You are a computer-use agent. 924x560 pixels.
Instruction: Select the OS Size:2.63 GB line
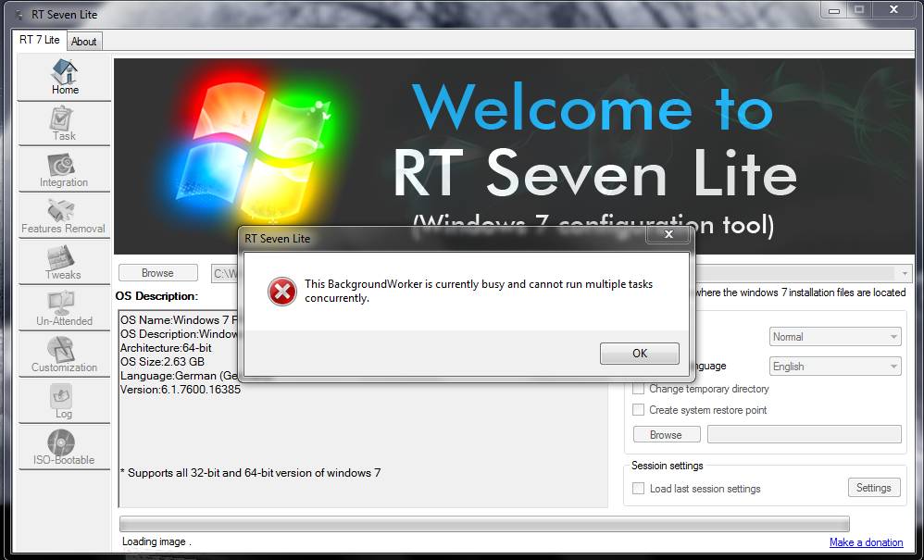pos(162,362)
